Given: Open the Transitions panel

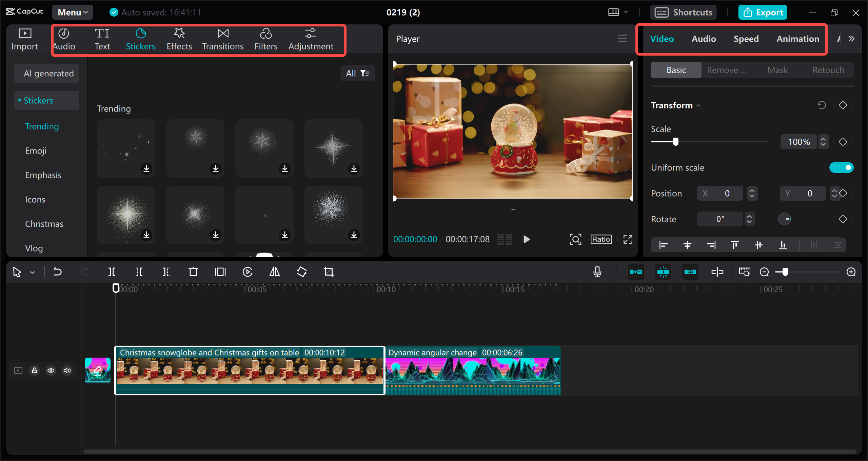Looking at the screenshot, I should point(222,38).
